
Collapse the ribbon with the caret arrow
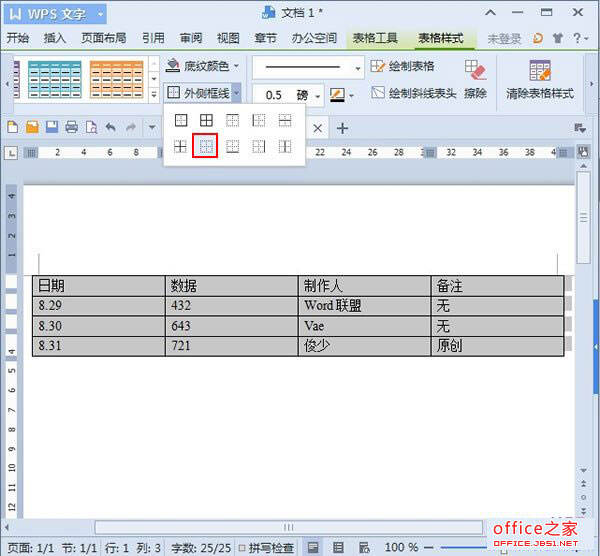[x=491, y=13]
